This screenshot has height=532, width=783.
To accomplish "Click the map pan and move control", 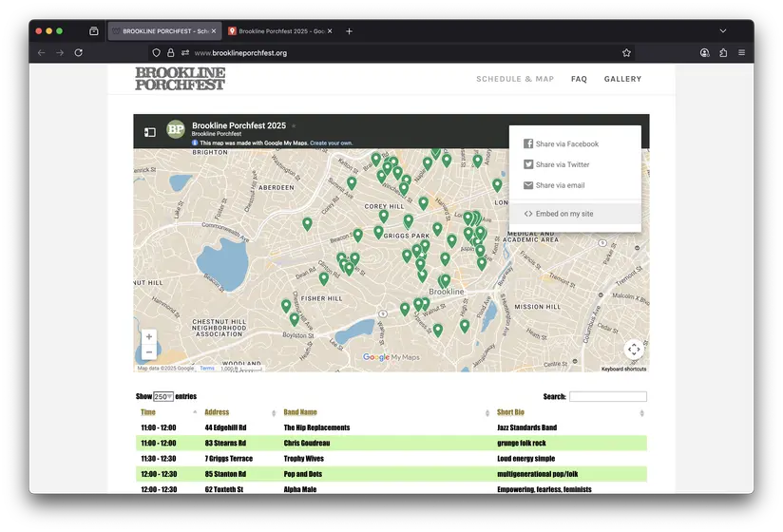I will click(x=634, y=350).
